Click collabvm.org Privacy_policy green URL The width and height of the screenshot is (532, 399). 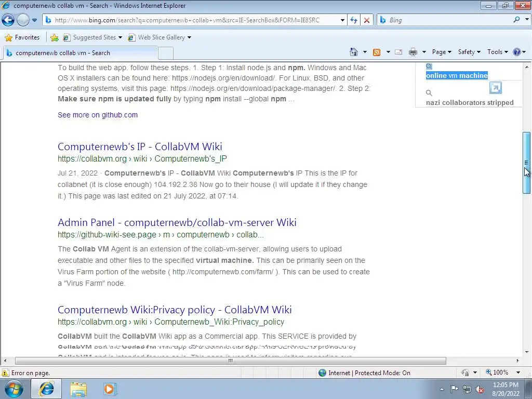pos(171,322)
